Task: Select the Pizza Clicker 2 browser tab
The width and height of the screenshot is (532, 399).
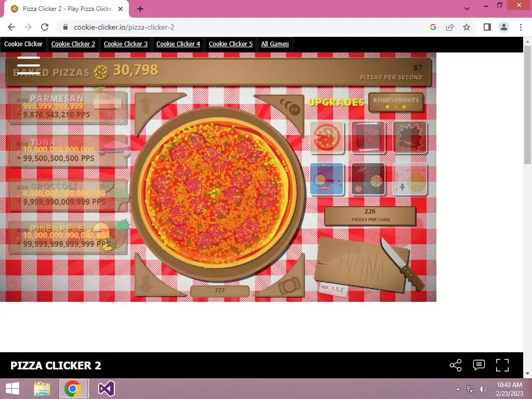Action: (x=66, y=9)
